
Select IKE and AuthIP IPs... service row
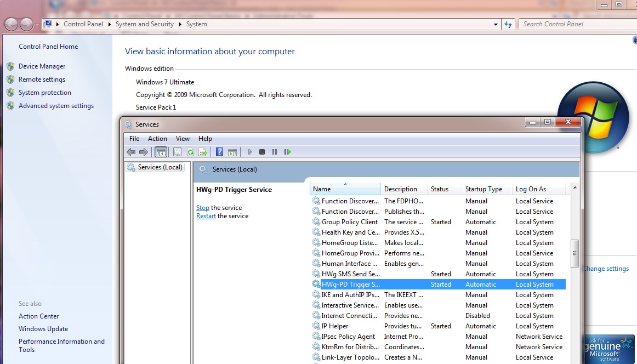pyautogui.click(x=438, y=295)
